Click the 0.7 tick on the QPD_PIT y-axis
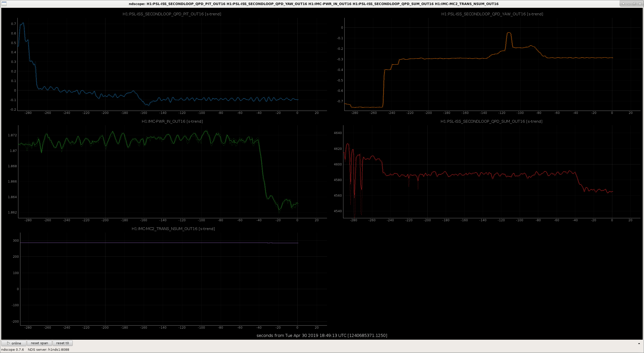Viewport: 644px width, 353px height. [x=14, y=24]
